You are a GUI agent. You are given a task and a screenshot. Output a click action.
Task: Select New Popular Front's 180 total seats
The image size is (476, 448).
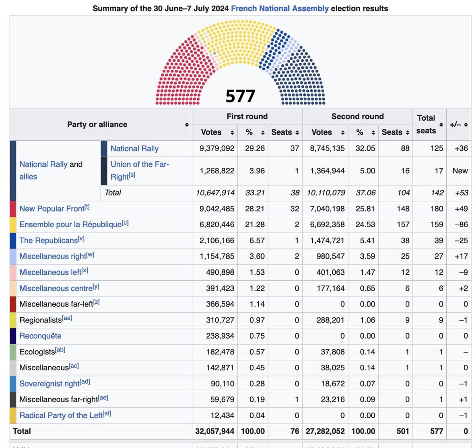437,209
